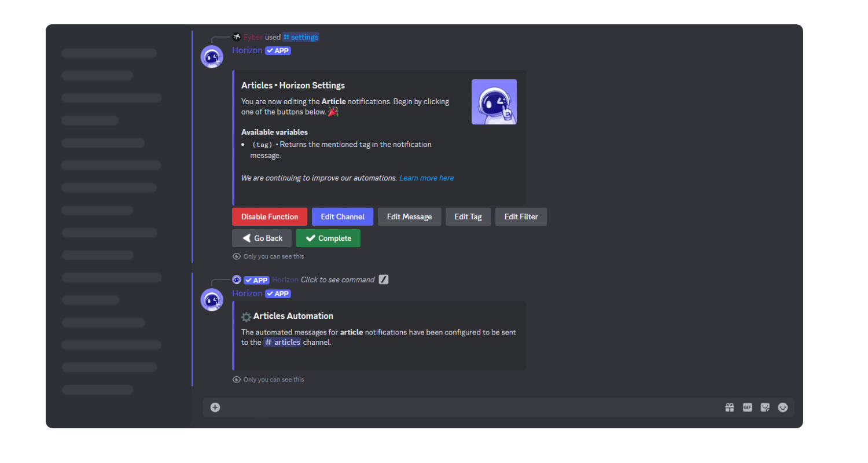Open the GIF picker
This screenshot has width=868, height=463.
(747, 407)
